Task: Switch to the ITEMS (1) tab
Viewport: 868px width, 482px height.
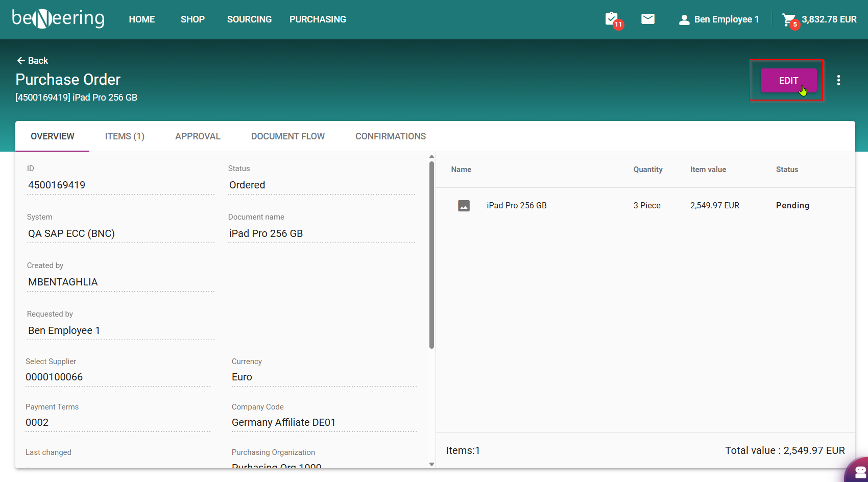Action: click(x=125, y=136)
